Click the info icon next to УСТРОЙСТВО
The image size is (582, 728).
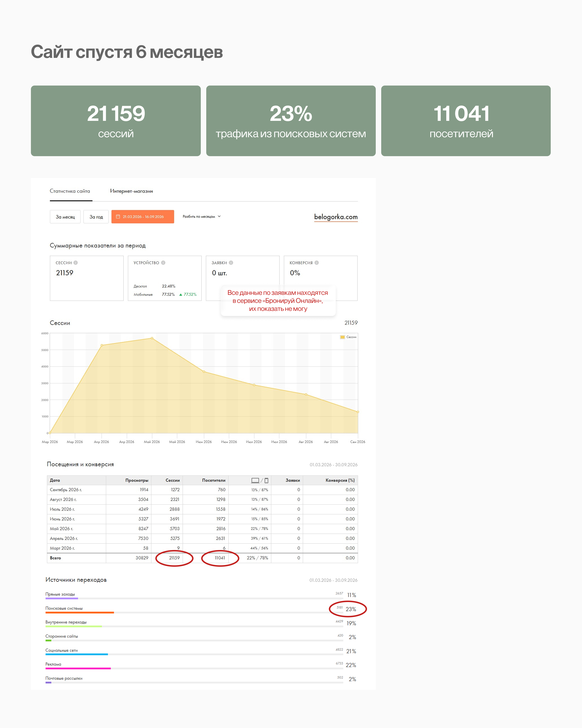163,263
